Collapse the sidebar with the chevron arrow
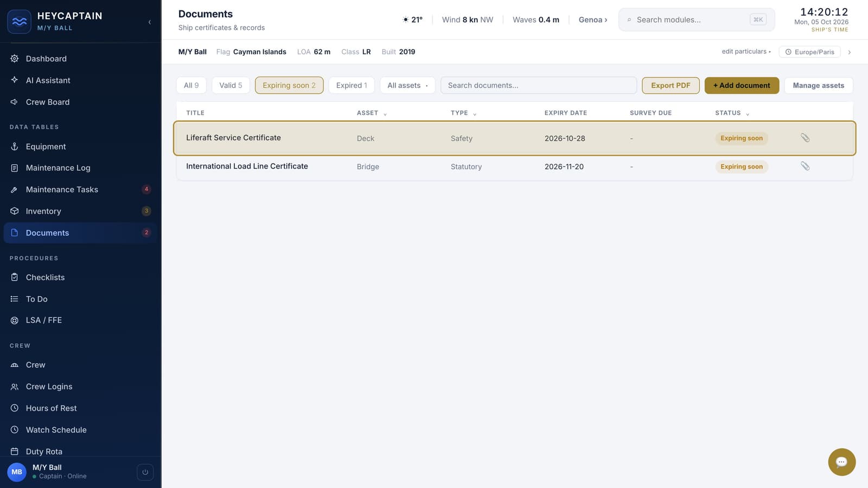The image size is (868, 488). [150, 22]
